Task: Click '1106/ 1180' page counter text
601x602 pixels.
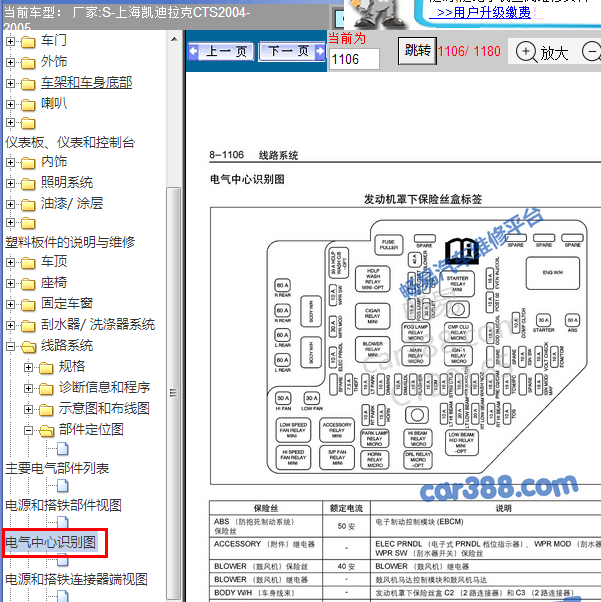Action: [x=469, y=51]
